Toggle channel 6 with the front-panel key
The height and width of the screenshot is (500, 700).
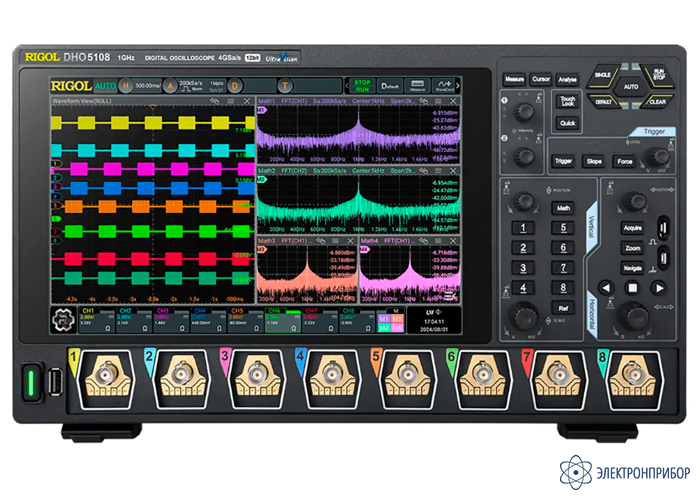click(563, 248)
